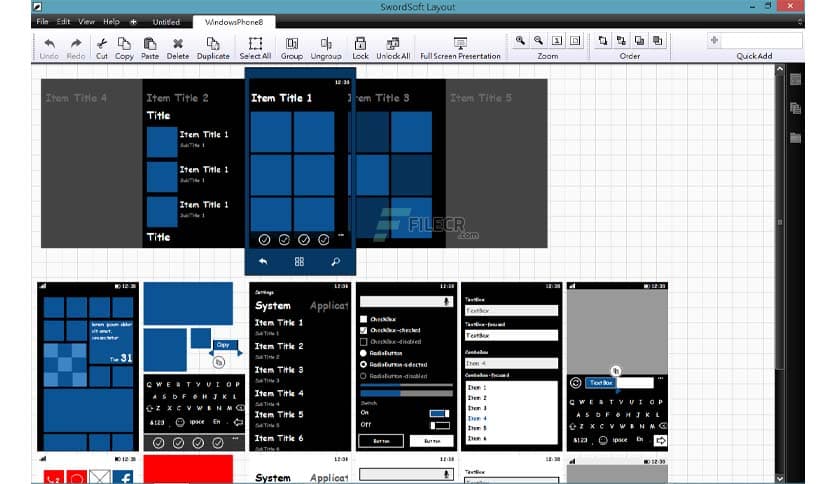
Task: Select the unselected RadioButton option
Action: [x=364, y=353]
